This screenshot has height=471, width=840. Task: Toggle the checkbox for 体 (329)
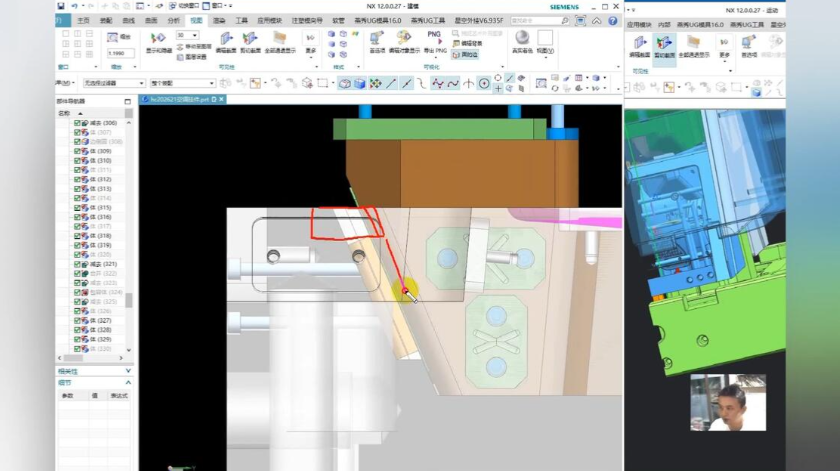point(77,339)
